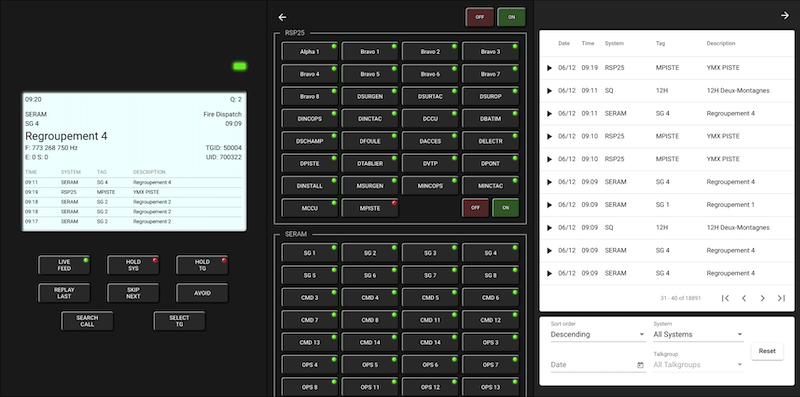Toggle the HOLD TG button
The image size is (800, 397).
point(202,265)
